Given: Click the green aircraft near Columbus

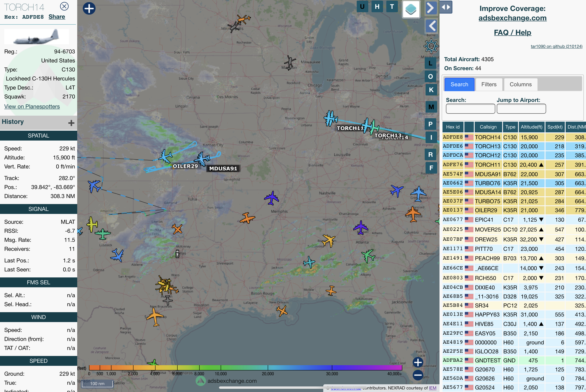Looking at the screenshot, I should [x=368, y=256].
